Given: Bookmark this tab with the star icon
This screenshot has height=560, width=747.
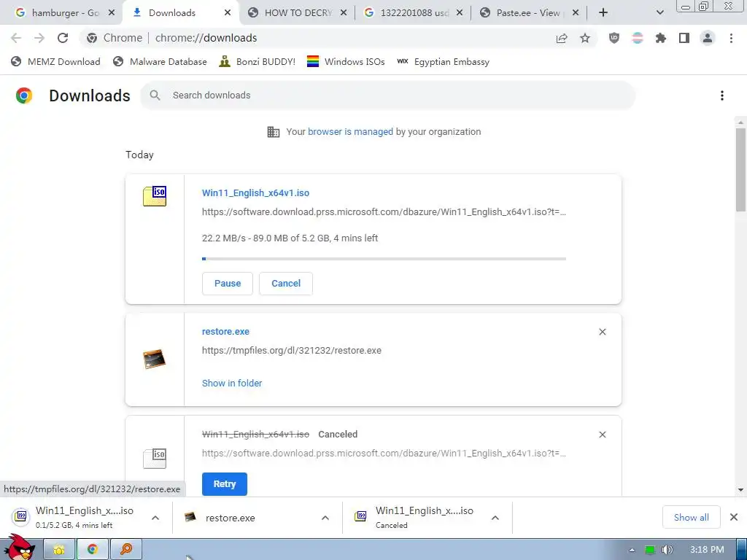Looking at the screenshot, I should (585, 38).
